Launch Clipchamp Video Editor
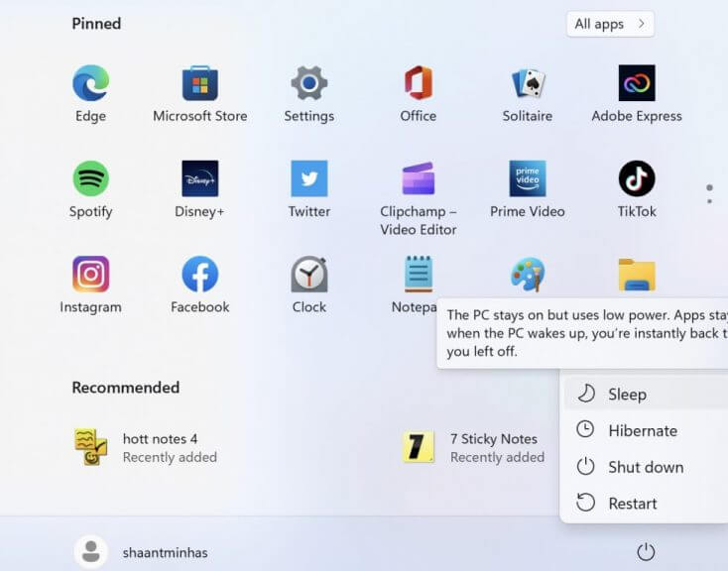 (x=419, y=198)
